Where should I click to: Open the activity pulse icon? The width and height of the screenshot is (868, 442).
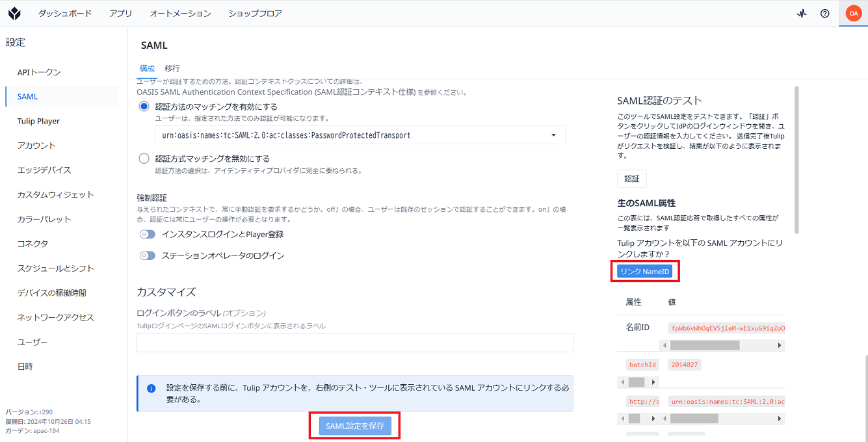point(802,13)
